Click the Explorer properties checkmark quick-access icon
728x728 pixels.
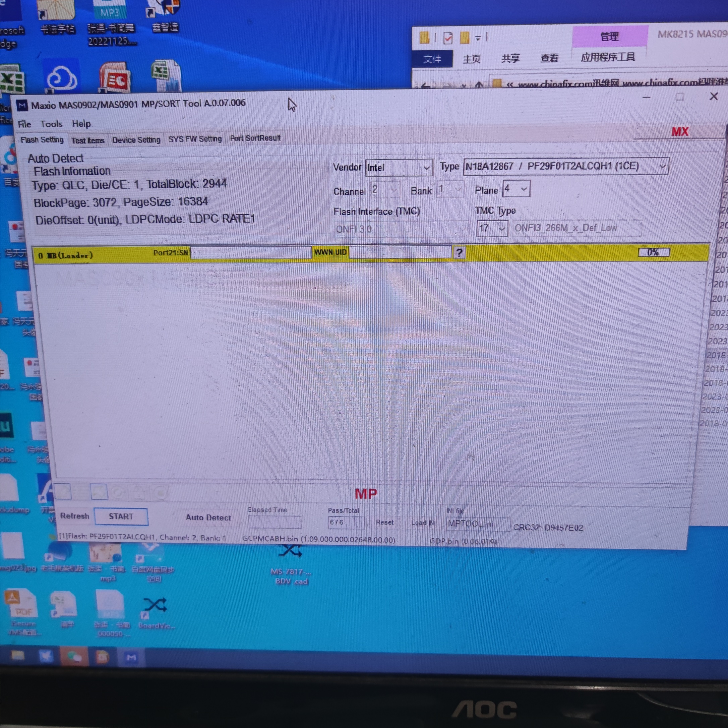click(448, 38)
